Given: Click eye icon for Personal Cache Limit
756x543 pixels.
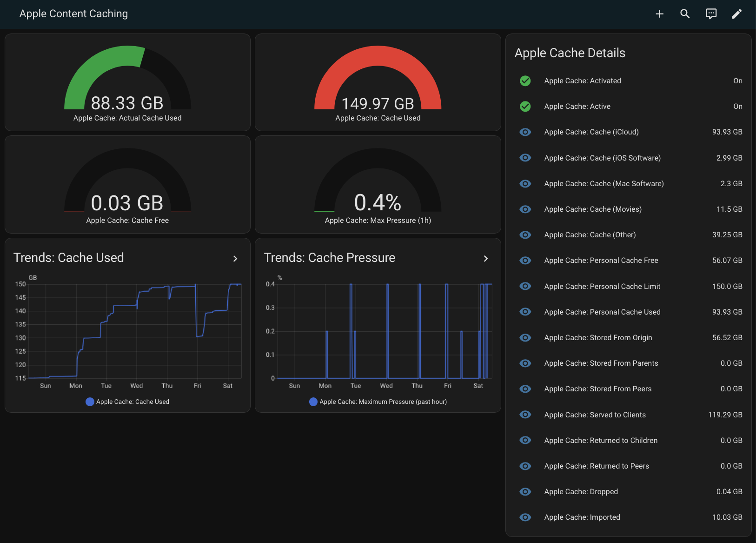Looking at the screenshot, I should pos(525,286).
